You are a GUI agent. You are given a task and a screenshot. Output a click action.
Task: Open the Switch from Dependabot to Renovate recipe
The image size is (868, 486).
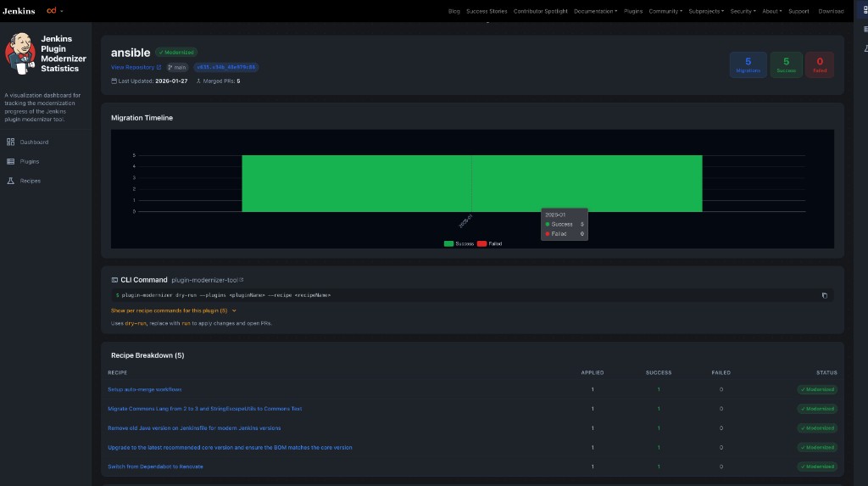(155, 466)
